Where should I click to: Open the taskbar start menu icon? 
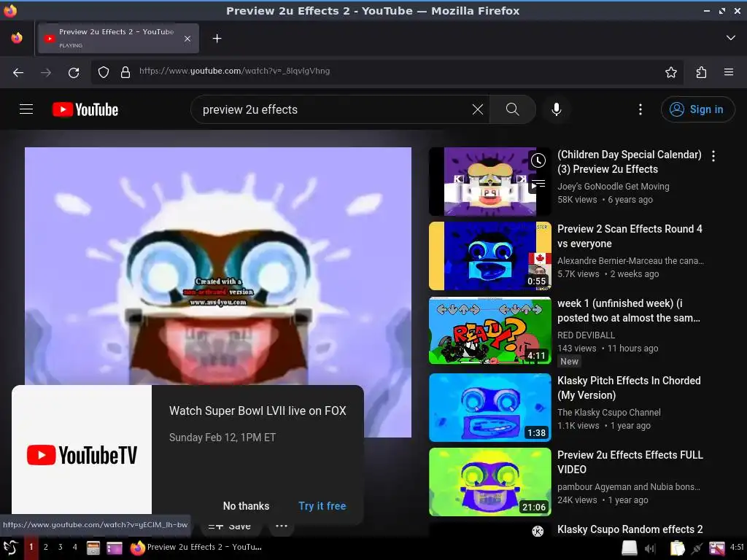coord(10,547)
